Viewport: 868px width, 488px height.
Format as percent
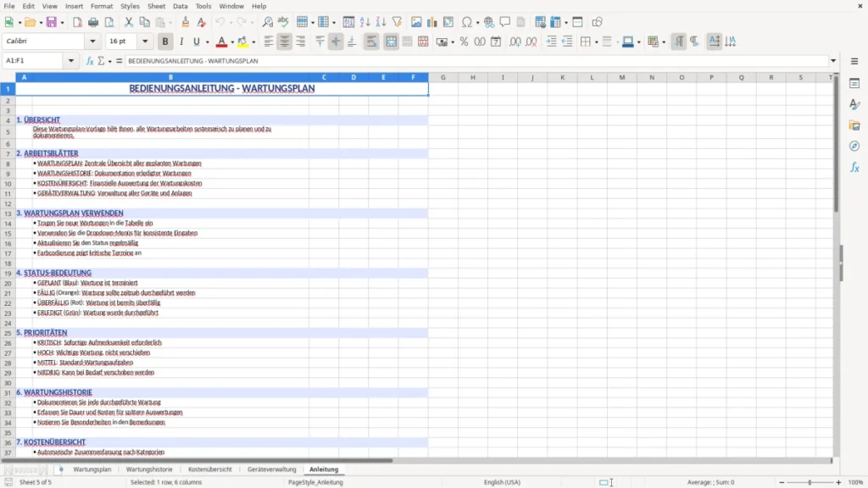click(464, 42)
